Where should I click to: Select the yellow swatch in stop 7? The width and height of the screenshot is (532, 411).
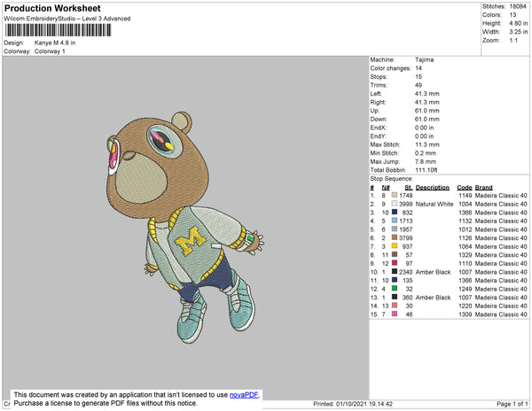[x=395, y=246]
